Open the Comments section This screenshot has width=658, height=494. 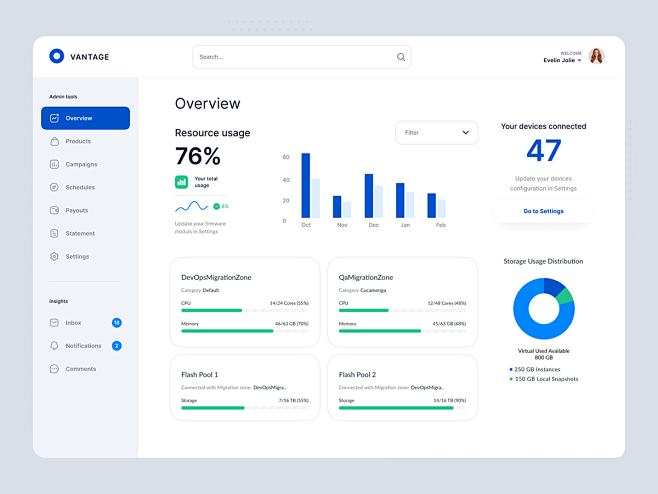point(80,369)
